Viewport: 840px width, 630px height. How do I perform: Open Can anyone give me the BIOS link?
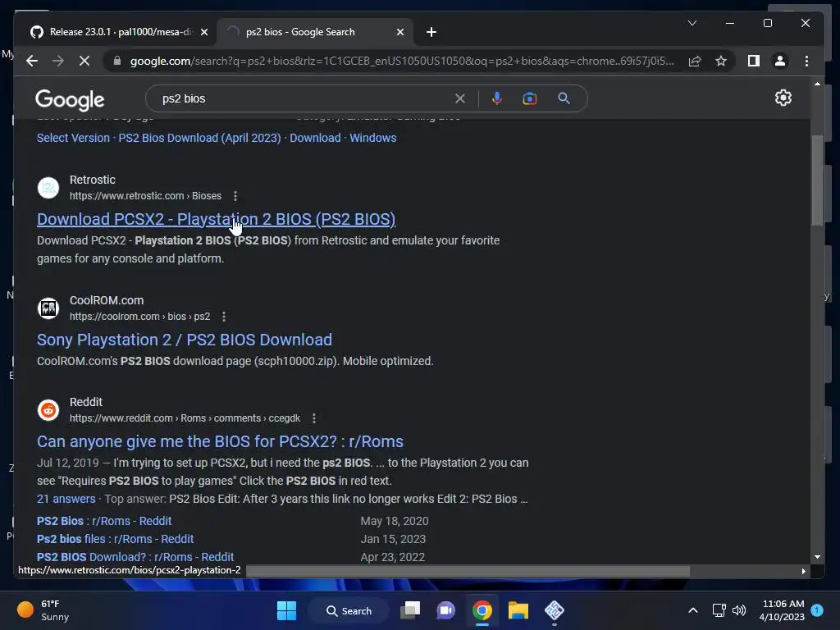[220, 441]
